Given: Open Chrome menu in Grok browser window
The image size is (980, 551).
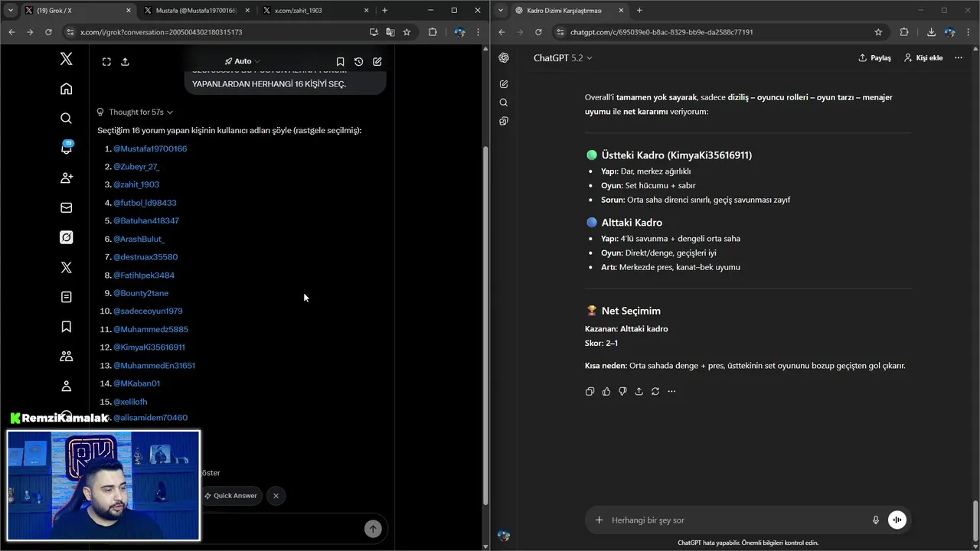Looking at the screenshot, I should (x=479, y=32).
